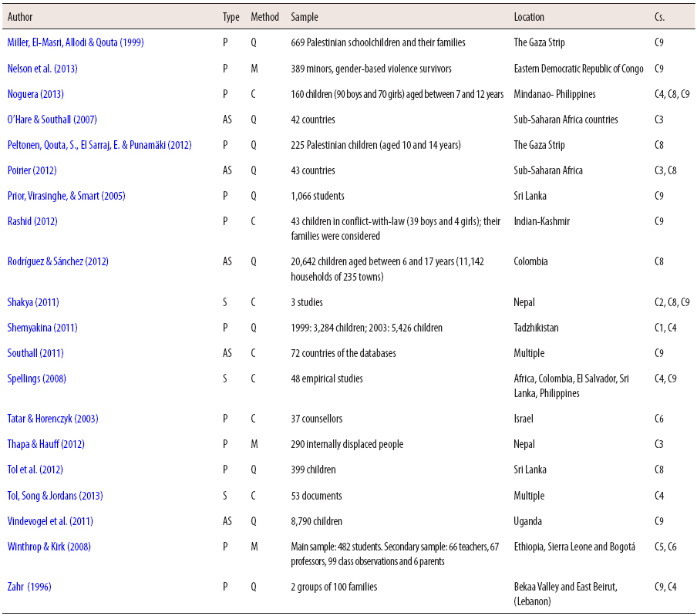Screen dimensions: 697x616
Task: Click the Zahr (1996) citation link
Action: click(x=31, y=586)
